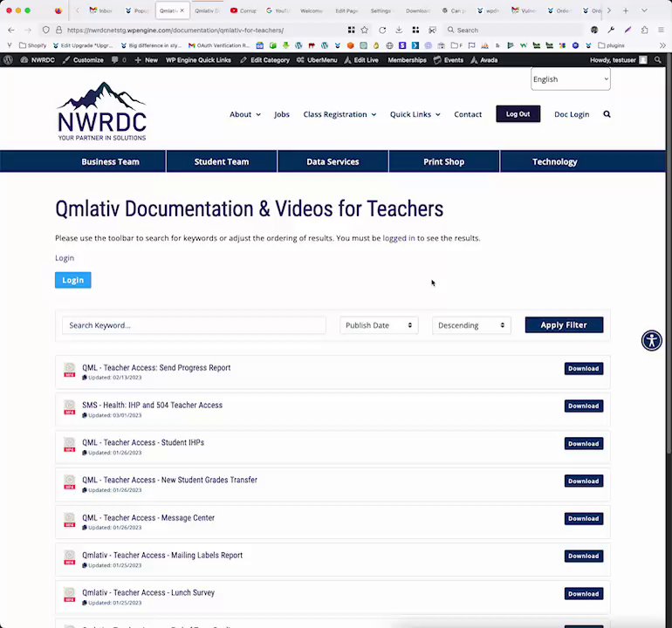
Task: Expand the Quick Links menu
Action: click(x=415, y=114)
